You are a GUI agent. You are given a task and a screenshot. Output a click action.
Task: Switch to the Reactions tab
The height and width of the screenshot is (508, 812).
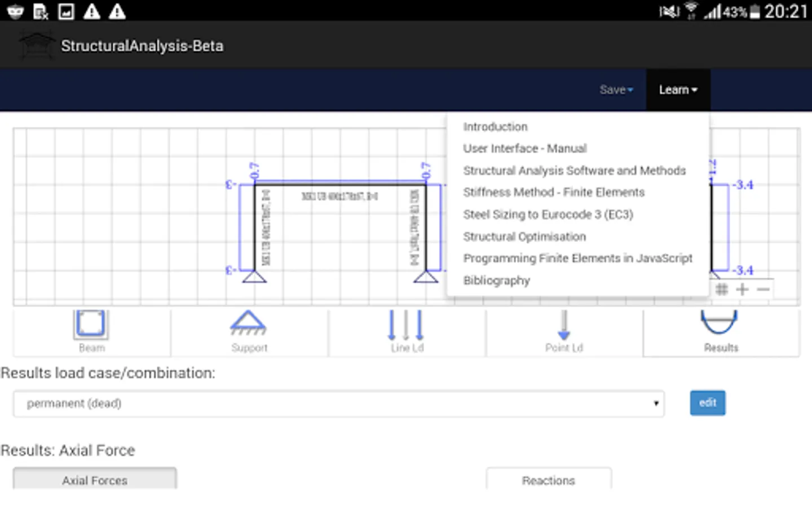pos(548,480)
